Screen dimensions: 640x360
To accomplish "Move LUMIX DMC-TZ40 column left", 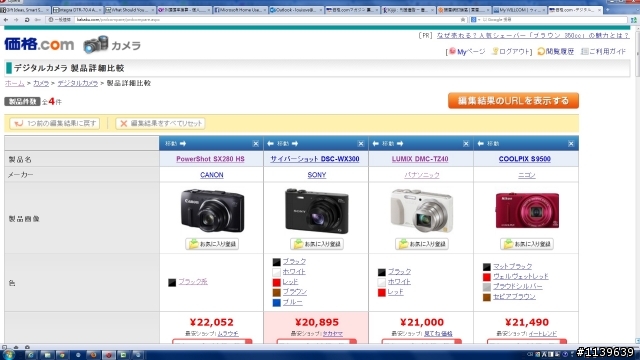I will tap(376, 144).
